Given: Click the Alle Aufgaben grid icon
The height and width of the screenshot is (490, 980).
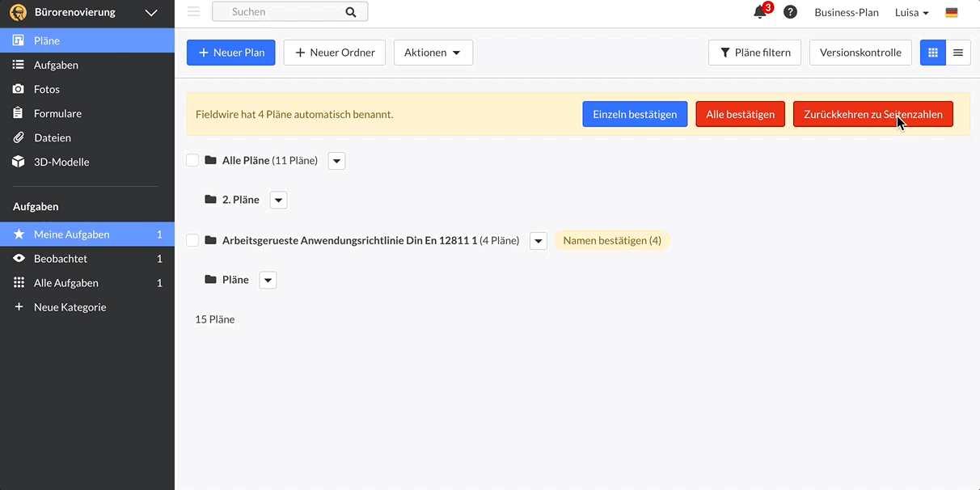Looking at the screenshot, I should (19, 283).
